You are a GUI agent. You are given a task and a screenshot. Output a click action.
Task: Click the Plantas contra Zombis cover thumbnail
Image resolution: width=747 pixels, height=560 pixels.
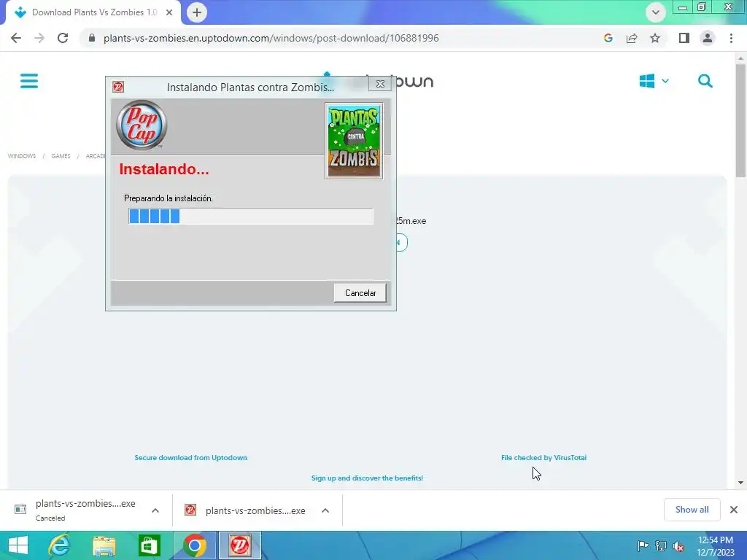click(x=354, y=141)
